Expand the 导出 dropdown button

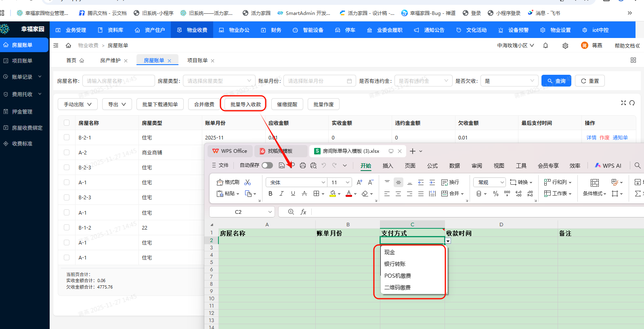click(117, 104)
